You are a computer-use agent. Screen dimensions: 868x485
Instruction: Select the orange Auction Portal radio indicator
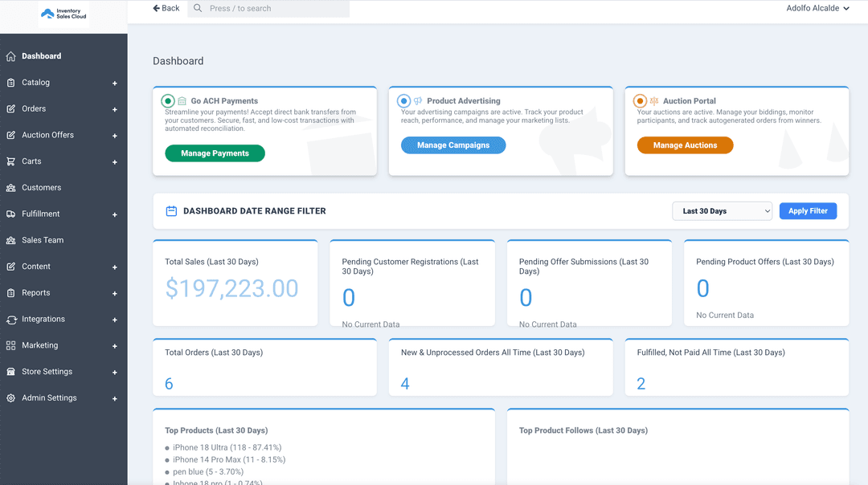[640, 100]
